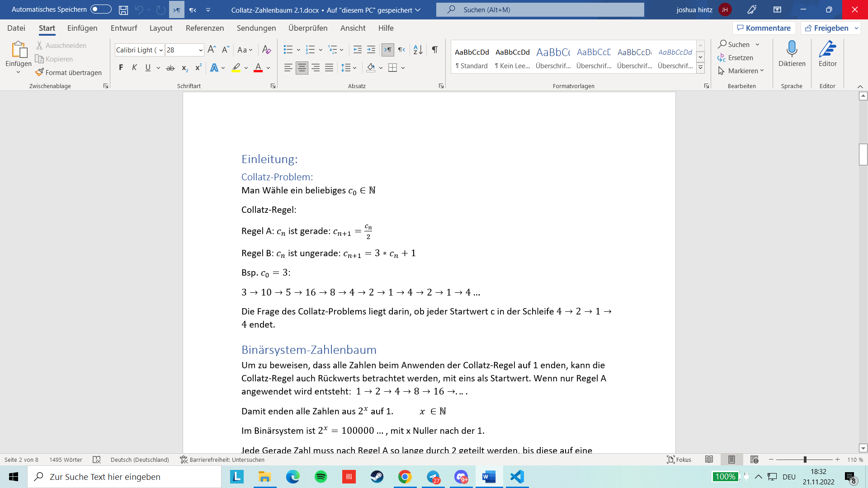Click the Save icon in title bar
868x488 pixels.
(123, 9)
